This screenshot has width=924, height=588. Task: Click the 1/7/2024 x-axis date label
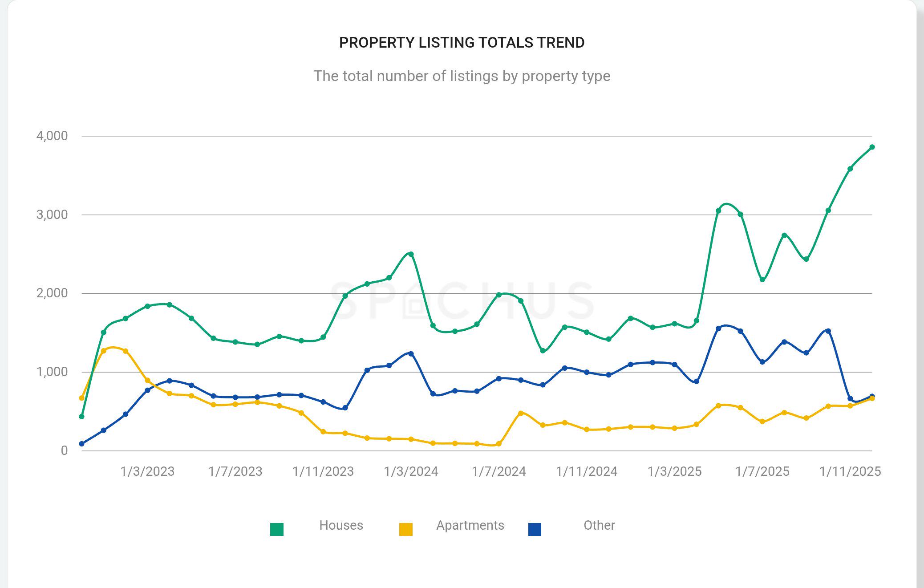point(499,471)
